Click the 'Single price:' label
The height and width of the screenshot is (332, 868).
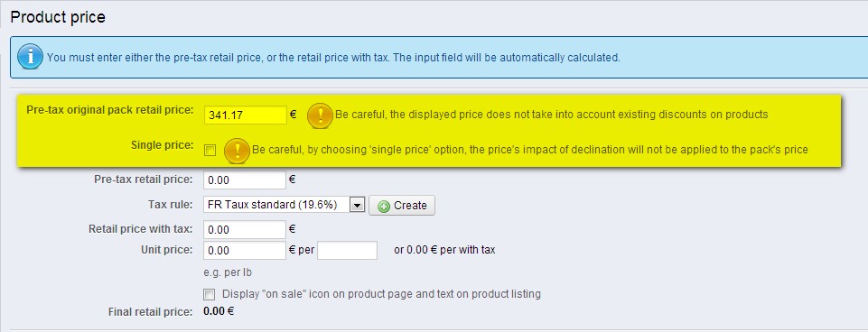coord(163,145)
